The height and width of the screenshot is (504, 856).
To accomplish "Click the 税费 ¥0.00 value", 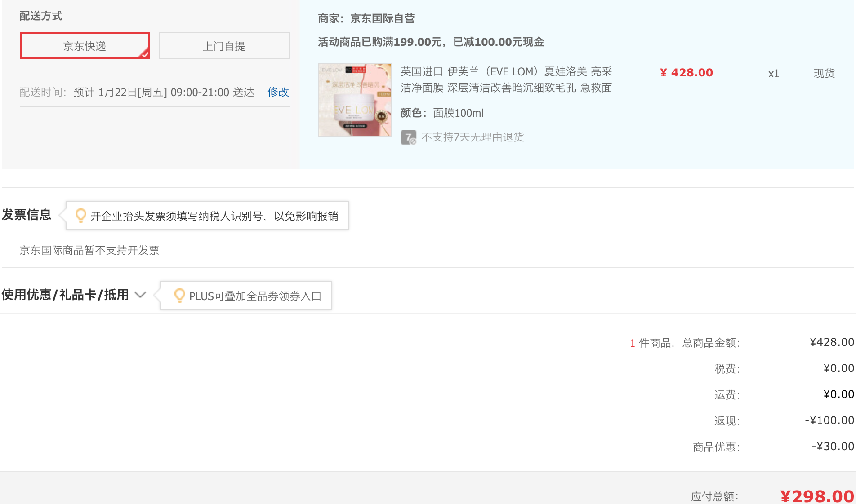I will [838, 368].
